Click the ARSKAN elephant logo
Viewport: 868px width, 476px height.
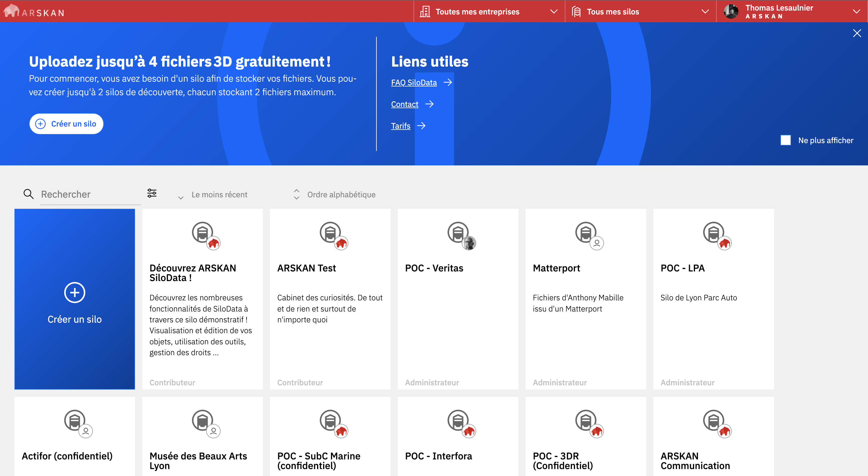click(11, 11)
